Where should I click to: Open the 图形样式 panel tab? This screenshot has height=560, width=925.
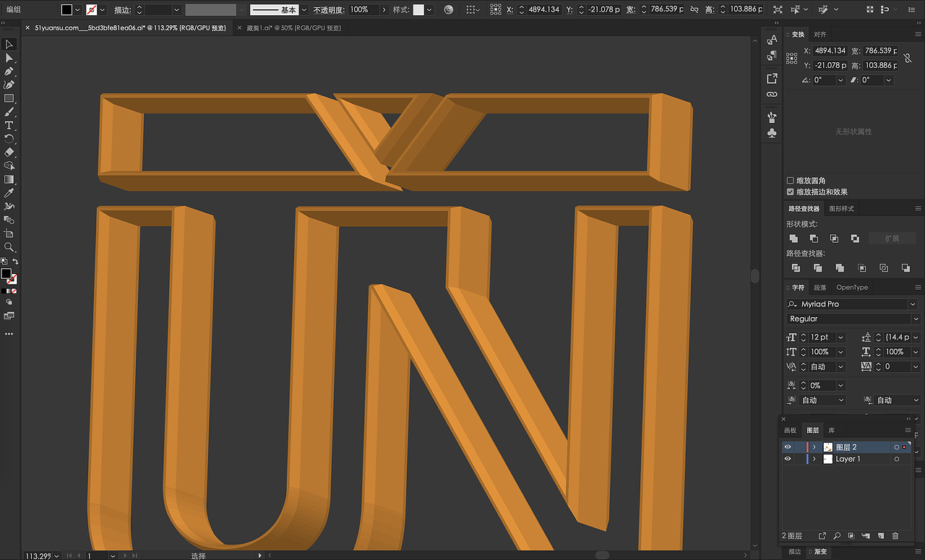[841, 209]
